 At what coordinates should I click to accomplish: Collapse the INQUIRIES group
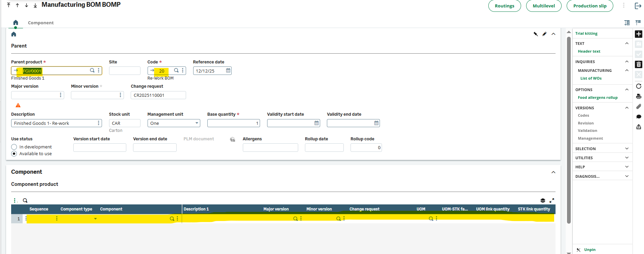click(x=627, y=61)
